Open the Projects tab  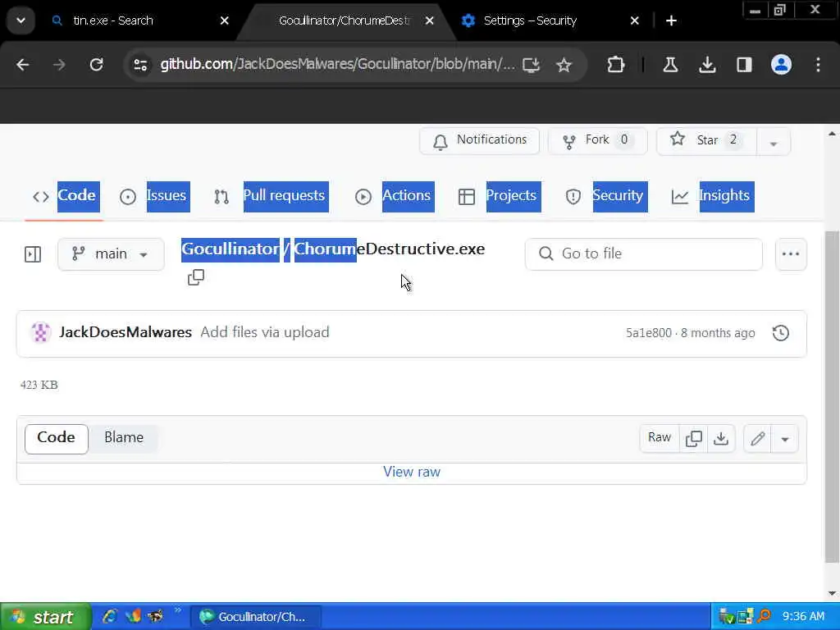tap(498, 196)
